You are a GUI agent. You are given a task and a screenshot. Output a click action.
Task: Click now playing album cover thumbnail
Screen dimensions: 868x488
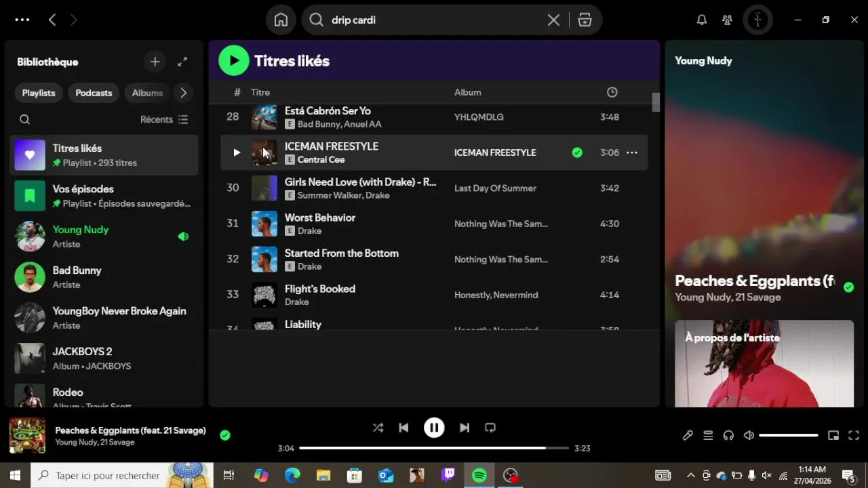pos(27,435)
